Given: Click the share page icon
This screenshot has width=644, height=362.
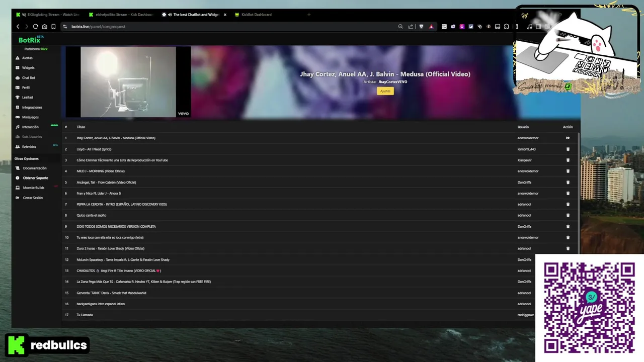Looking at the screenshot, I should click(x=411, y=27).
